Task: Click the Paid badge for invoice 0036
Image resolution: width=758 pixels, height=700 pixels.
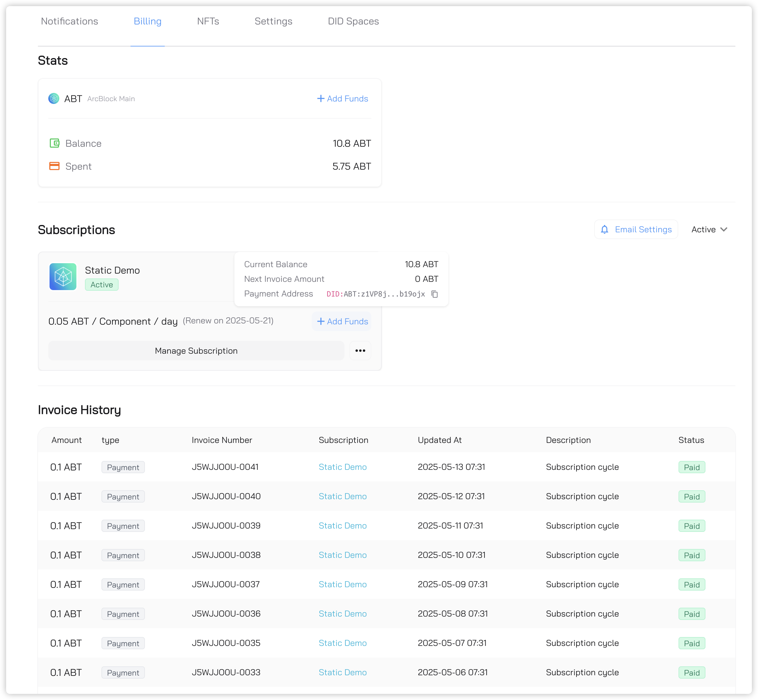Action: [691, 614]
